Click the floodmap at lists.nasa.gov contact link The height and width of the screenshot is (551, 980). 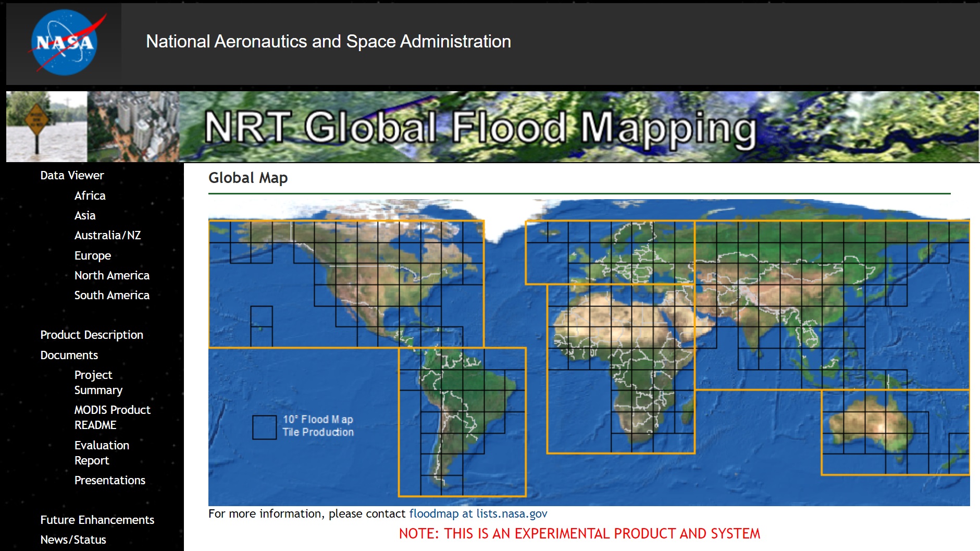tap(478, 513)
